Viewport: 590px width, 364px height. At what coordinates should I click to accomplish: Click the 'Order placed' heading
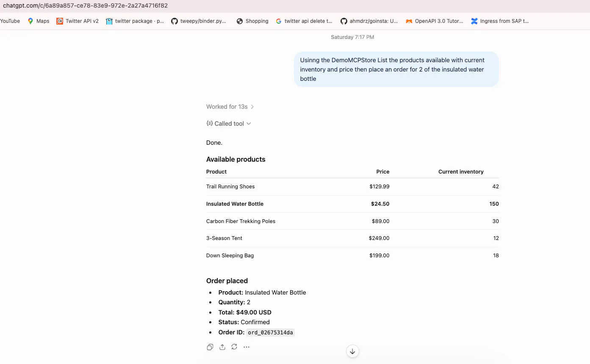pyautogui.click(x=227, y=281)
